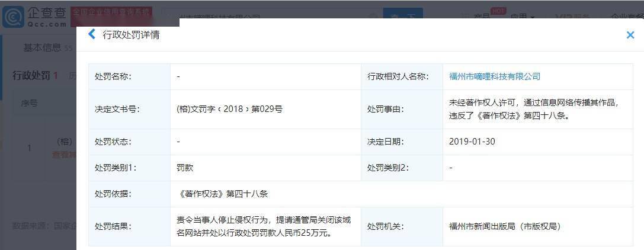
Task: Open VIP服务 in the top navigation
Action: tap(572, 17)
